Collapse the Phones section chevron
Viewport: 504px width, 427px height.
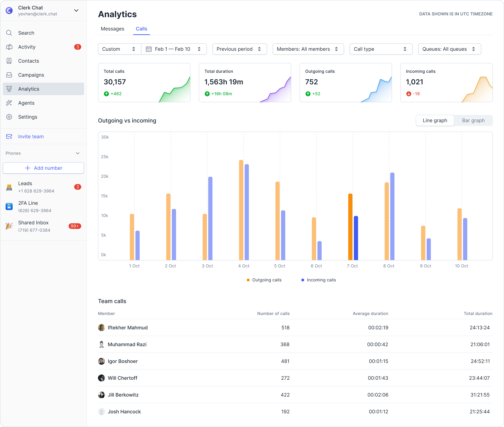click(78, 153)
